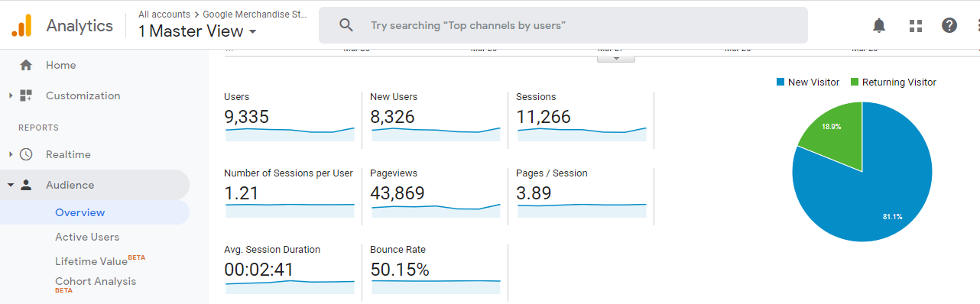The height and width of the screenshot is (304, 980).
Task: Open the help question mark icon
Action: tap(949, 25)
